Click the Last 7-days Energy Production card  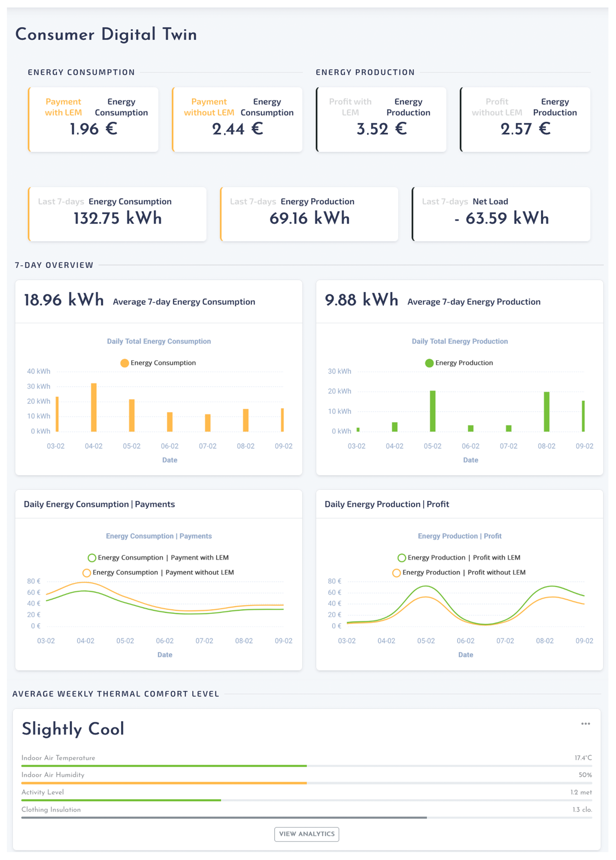pos(309,214)
